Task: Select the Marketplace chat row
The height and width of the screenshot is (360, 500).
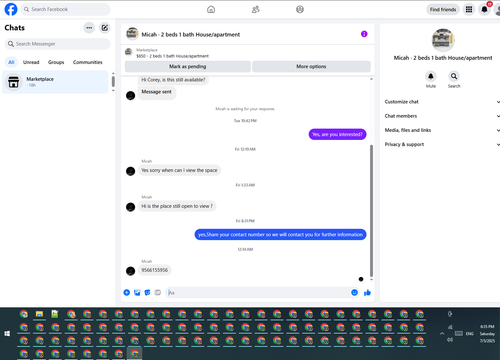Action: (x=55, y=82)
